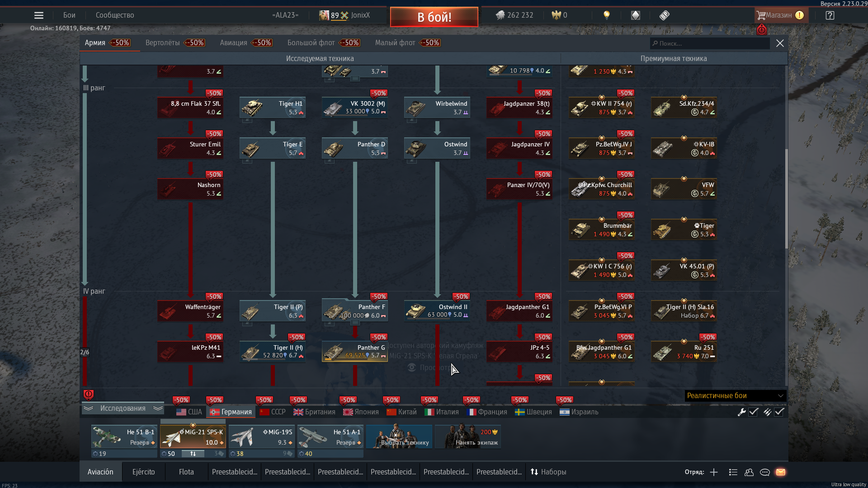868x488 pixels.
Task: Select the Aviación preset tab
Action: point(100,472)
